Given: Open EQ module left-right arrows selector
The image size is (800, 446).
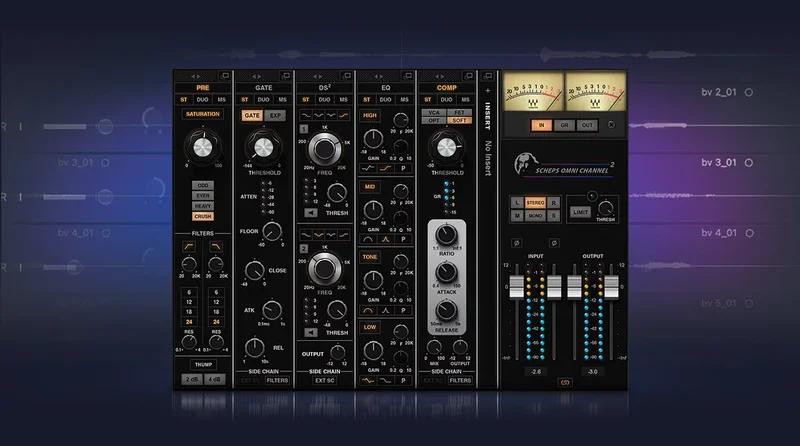Looking at the screenshot, I should [x=379, y=77].
